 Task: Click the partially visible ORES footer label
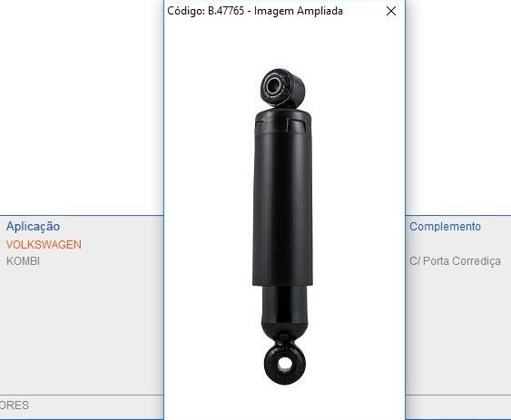point(14,405)
